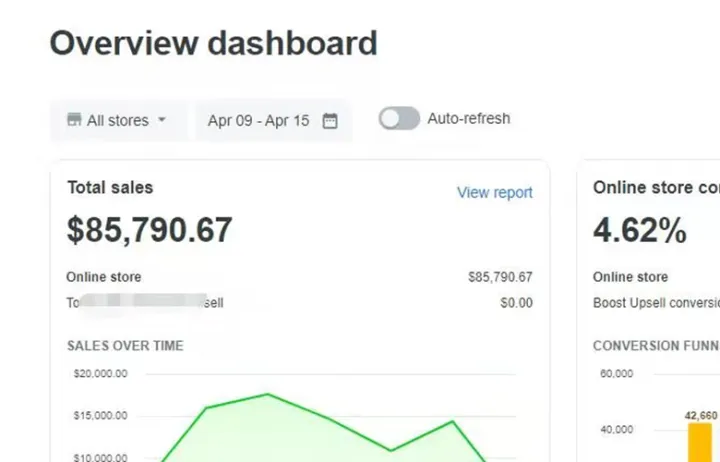Click the calendar icon in date range
720x462 pixels.
[x=330, y=121]
